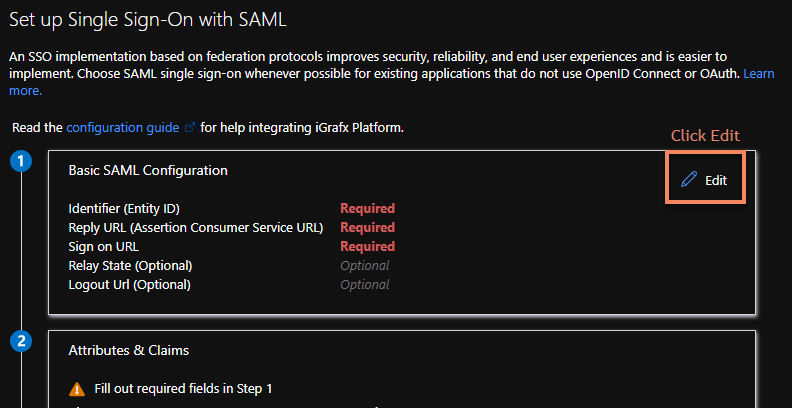Click the Reply URL (Assertion Consumer Service URL) label

click(195, 228)
